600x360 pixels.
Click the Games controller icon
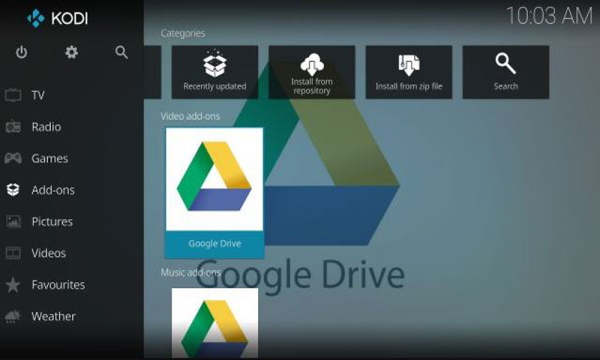[x=13, y=158]
